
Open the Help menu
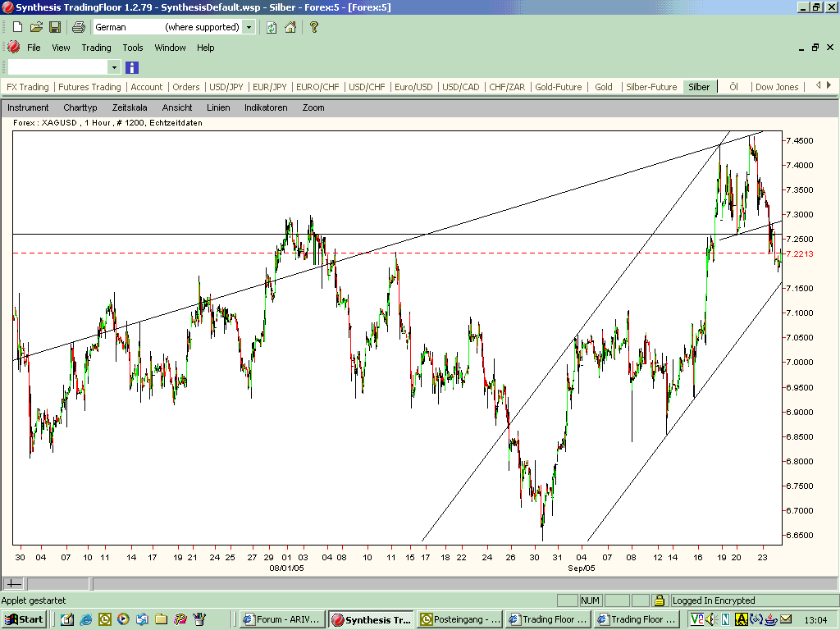tap(205, 47)
